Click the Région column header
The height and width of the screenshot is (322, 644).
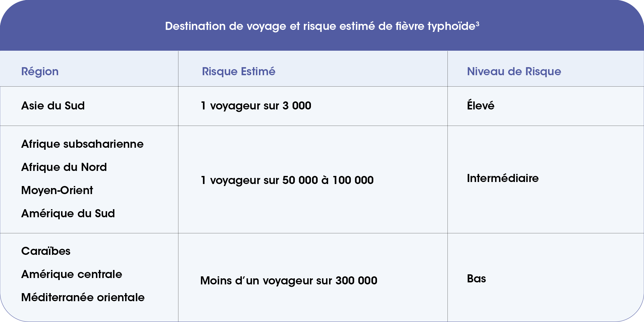pos(40,72)
